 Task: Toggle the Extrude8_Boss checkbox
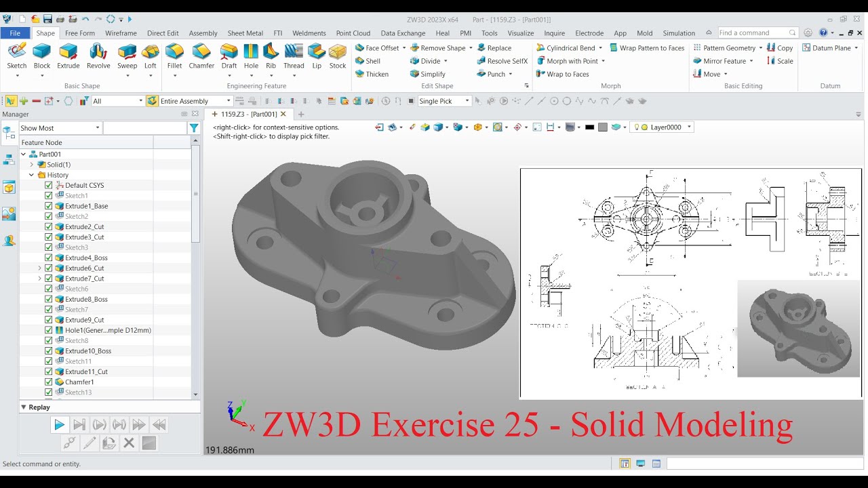(49, 299)
